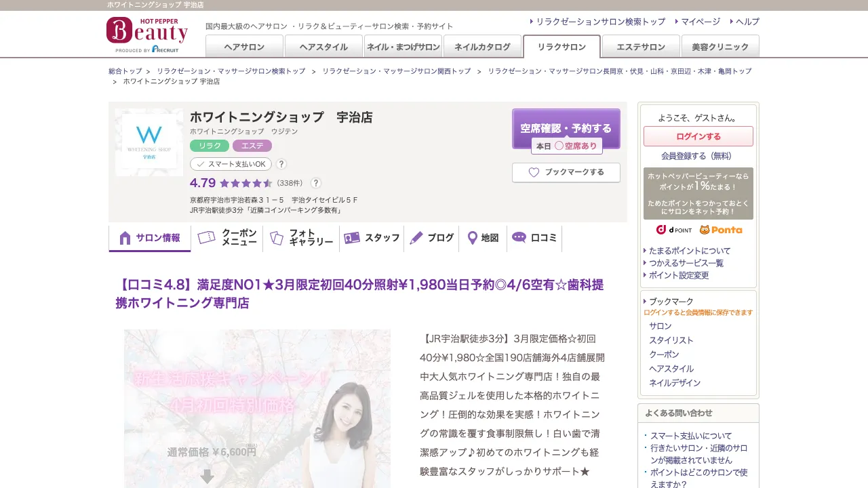The height and width of the screenshot is (488, 868).
Task: Click the 空席確認・予約する button
Action: pos(566,128)
